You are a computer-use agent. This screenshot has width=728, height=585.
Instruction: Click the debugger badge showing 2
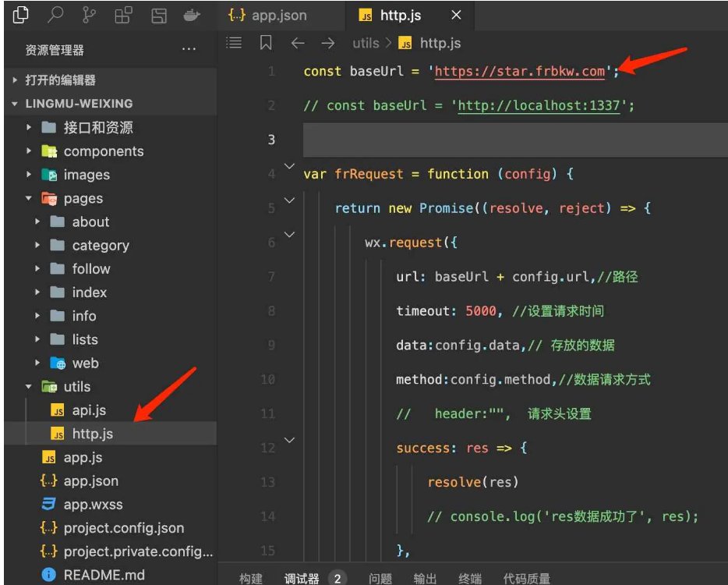[337, 579]
